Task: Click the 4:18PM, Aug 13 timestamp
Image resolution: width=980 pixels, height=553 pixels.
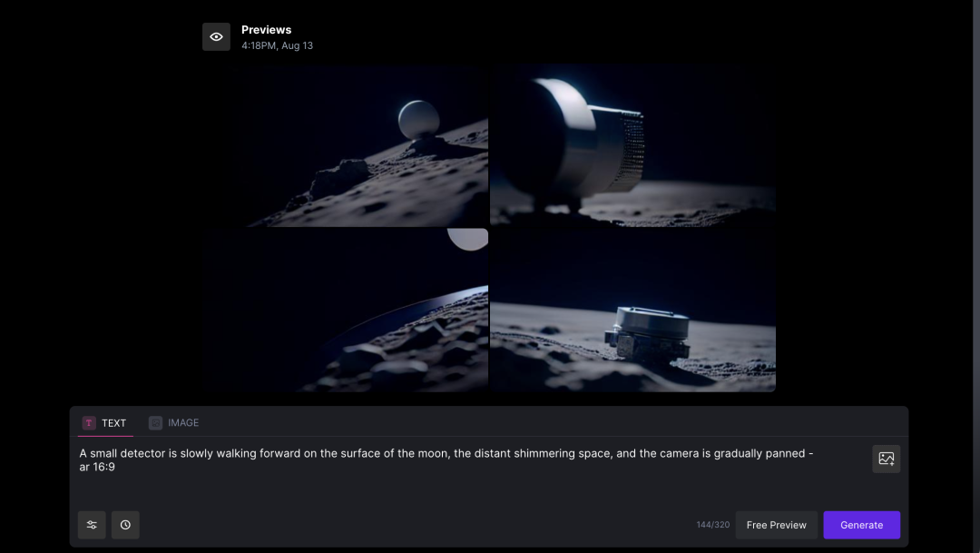Action: click(x=277, y=45)
